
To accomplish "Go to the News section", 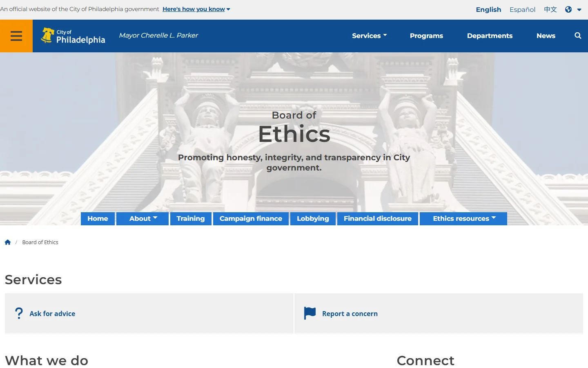I will click(546, 36).
